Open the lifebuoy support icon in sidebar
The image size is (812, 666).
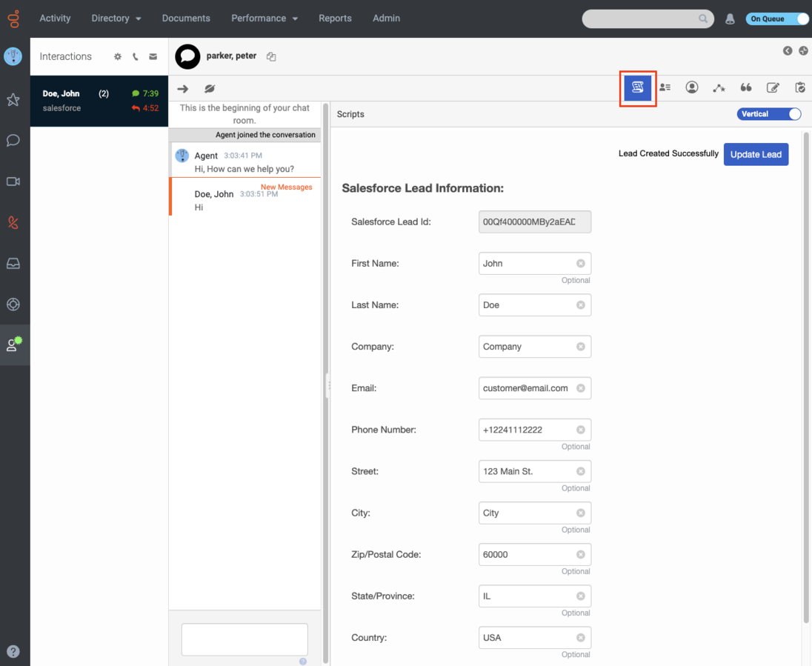(x=13, y=304)
